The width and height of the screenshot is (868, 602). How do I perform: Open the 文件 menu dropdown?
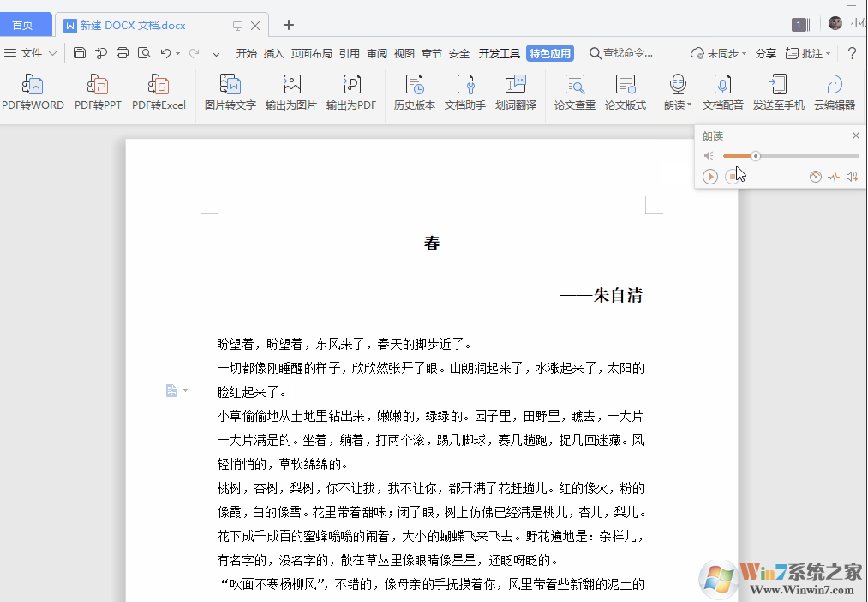tap(31, 53)
